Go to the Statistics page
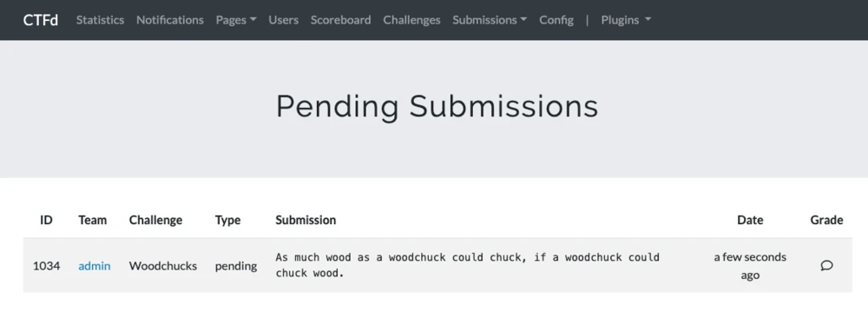Viewport: 868px width, 332px height. click(100, 20)
